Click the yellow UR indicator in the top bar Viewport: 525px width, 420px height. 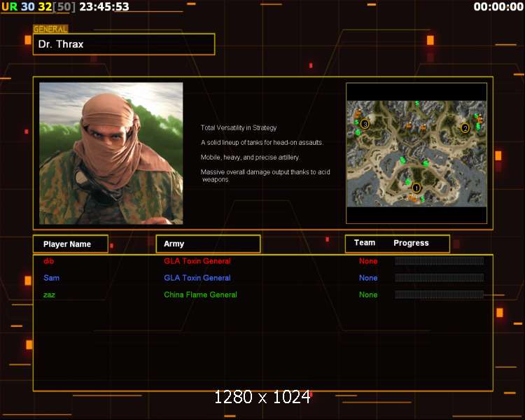9,6
